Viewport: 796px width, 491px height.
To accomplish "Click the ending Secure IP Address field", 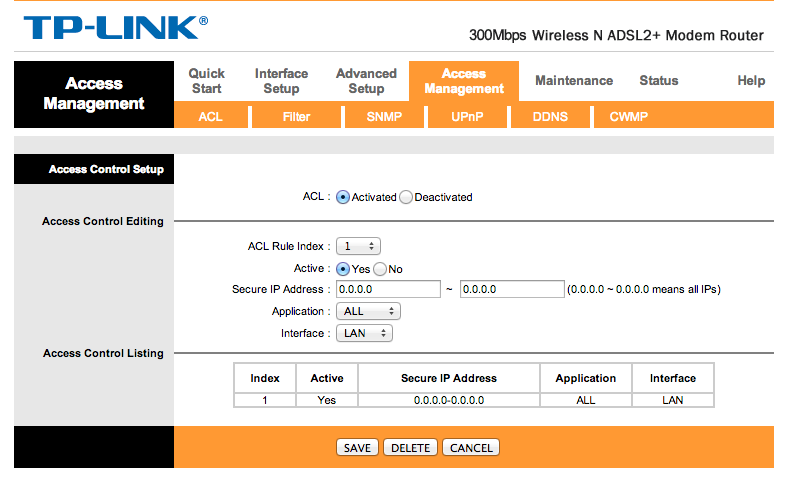I will (x=512, y=289).
